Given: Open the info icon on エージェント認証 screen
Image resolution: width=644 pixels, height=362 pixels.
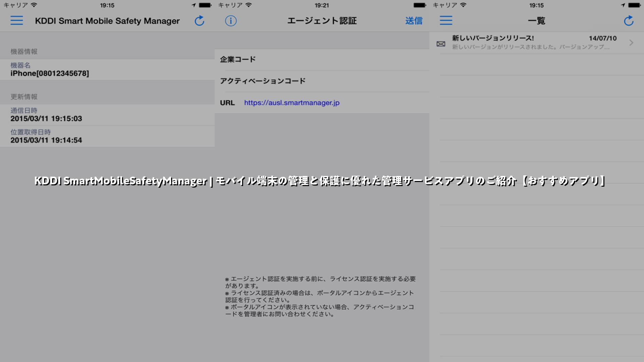Looking at the screenshot, I should [231, 21].
